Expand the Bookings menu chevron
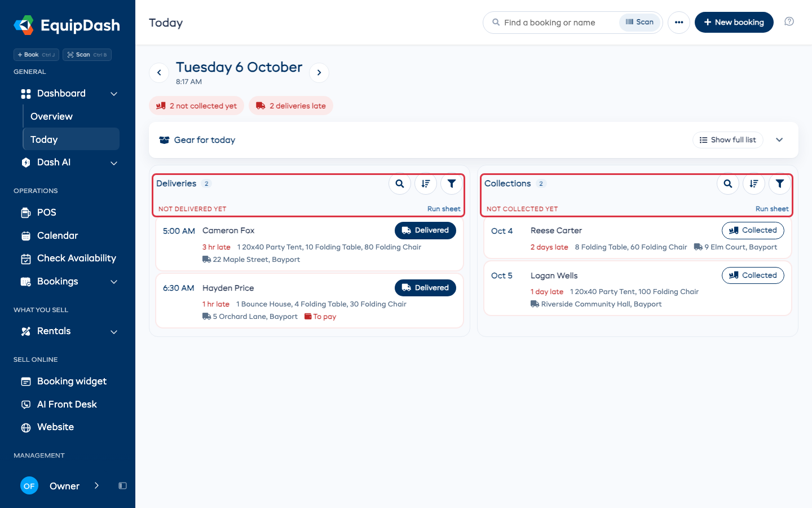This screenshot has width=812, height=508. [x=114, y=282]
